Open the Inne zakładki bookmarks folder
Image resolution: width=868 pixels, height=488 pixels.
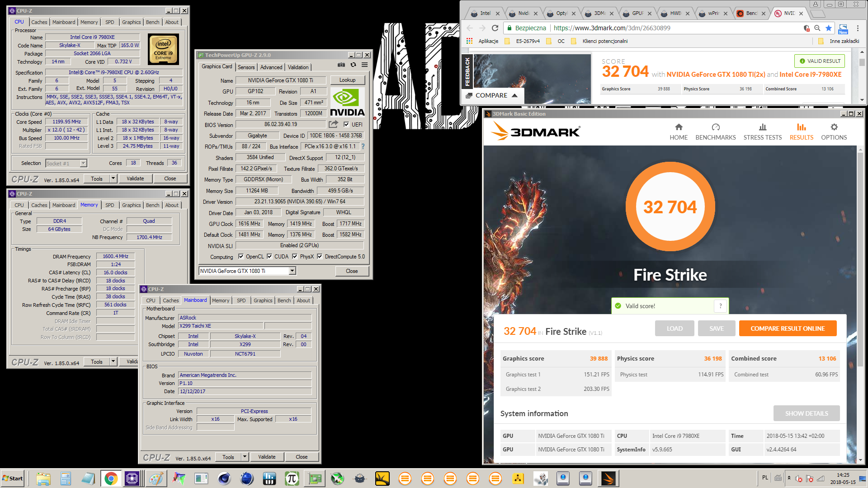[839, 41]
